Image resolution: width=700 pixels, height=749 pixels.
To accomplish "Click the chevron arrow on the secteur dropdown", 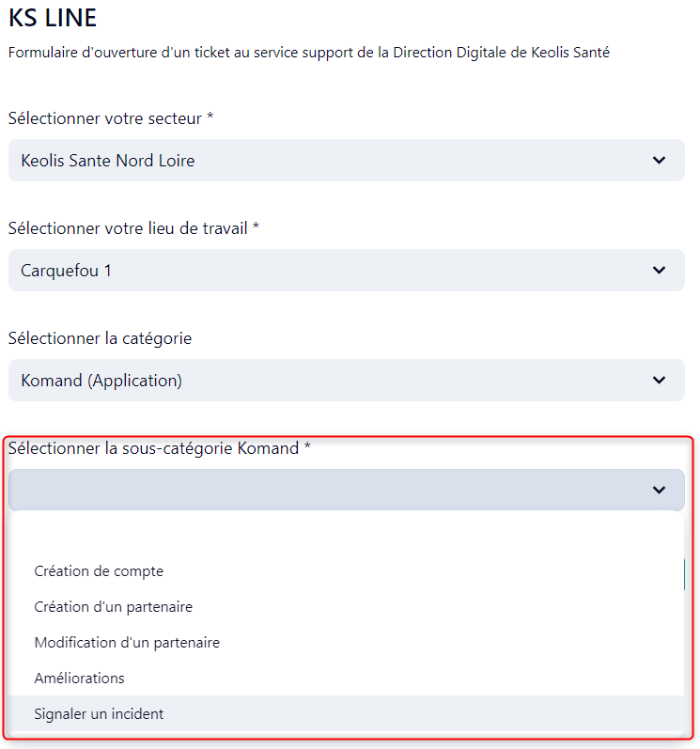I will (x=659, y=161).
